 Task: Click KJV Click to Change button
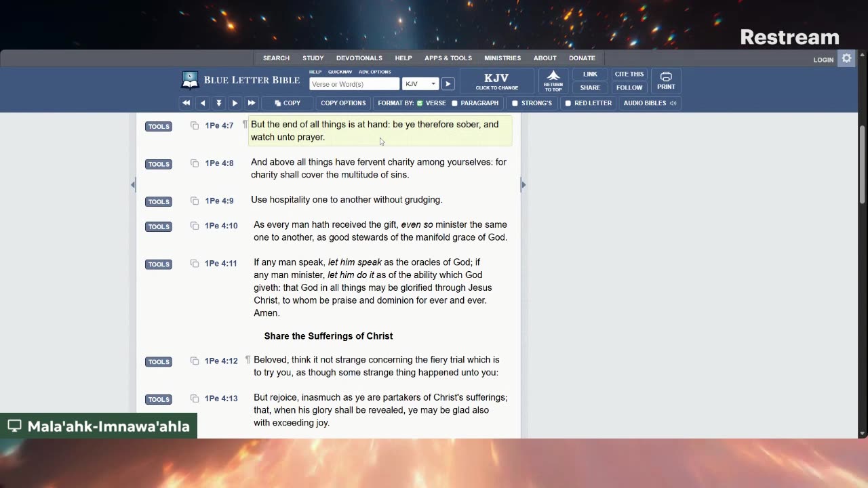pos(496,81)
